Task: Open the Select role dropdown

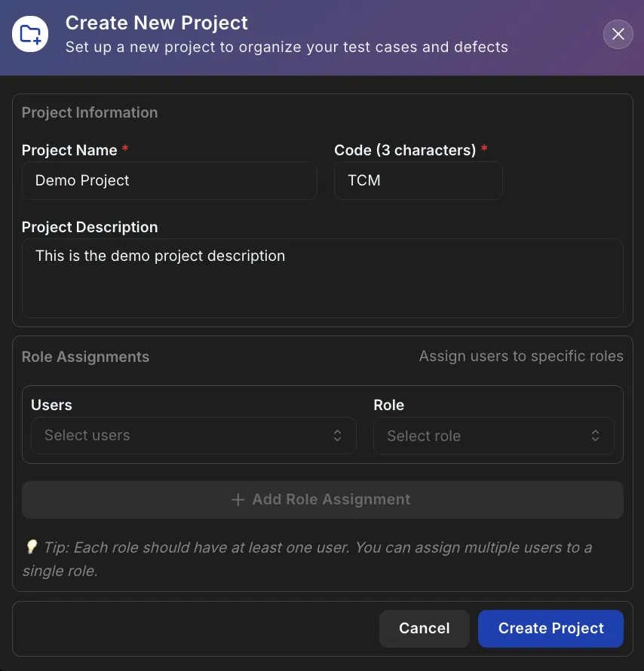Action: pyautogui.click(x=494, y=436)
